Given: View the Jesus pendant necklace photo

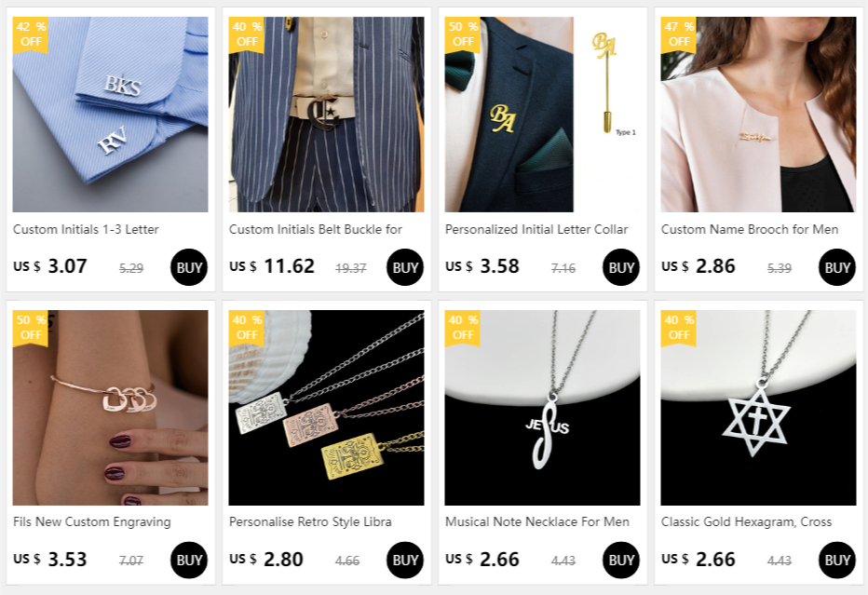Looking at the screenshot, I should [x=542, y=407].
